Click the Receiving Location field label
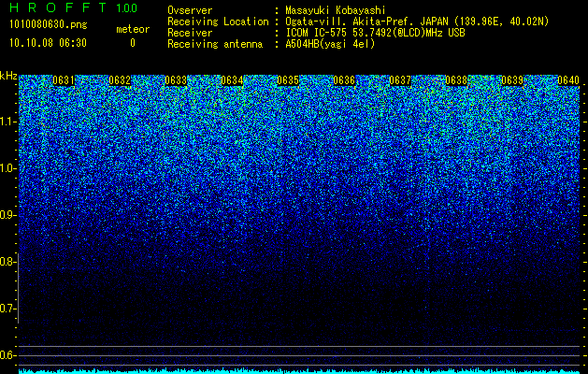The height and width of the screenshot is (374, 588). [x=218, y=22]
